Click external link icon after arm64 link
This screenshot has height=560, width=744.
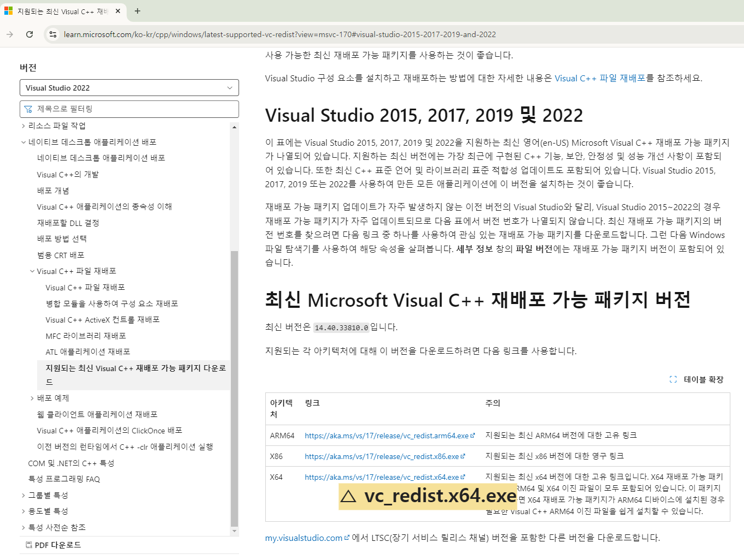473,436
